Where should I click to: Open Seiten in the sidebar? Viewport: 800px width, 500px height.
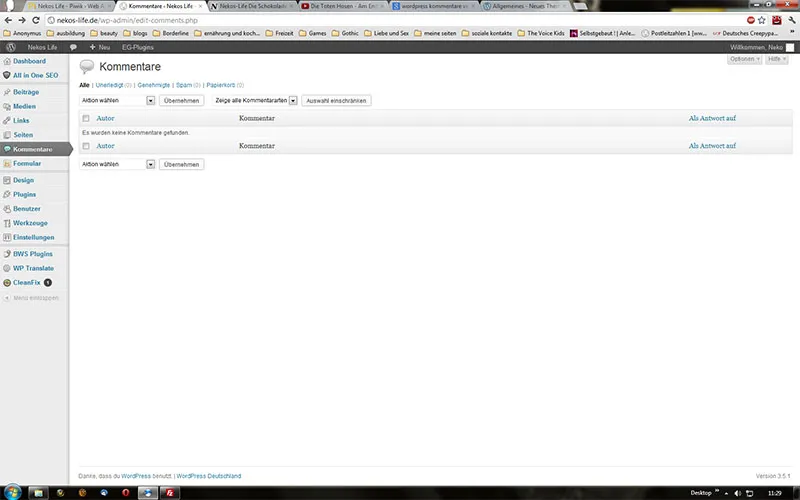coord(23,135)
